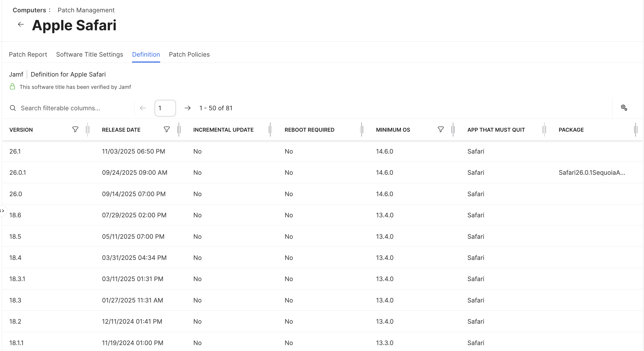This screenshot has height=351, width=644.
Task: Switch to the Patch Report tab
Action: pyautogui.click(x=28, y=54)
